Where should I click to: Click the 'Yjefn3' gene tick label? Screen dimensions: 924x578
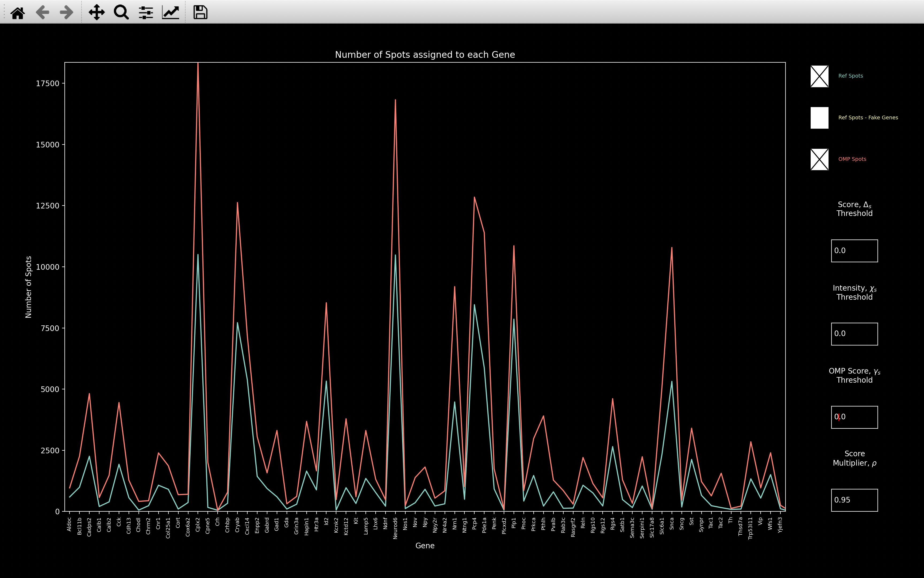pyautogui.click(x=780, y=525)
